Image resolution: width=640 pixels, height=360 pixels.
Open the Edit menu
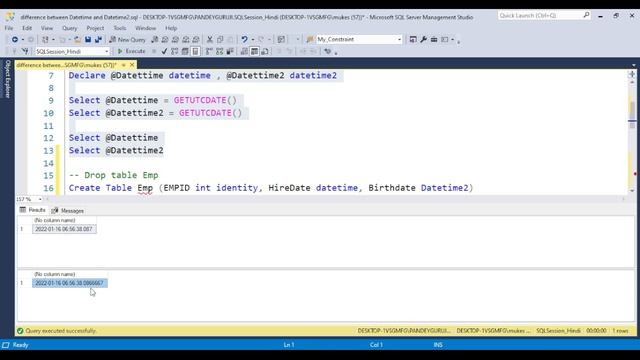(x=27, y=28)
